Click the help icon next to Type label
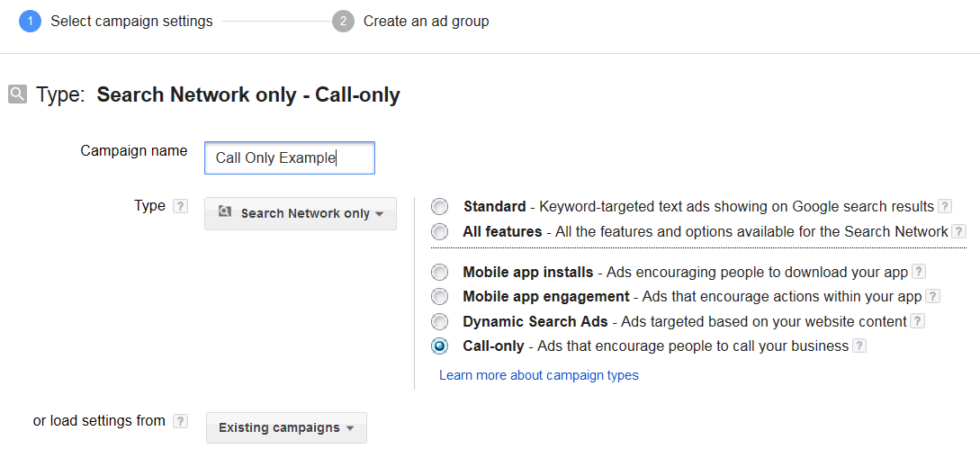The image size is (980, 458). [x=181, y=206]
